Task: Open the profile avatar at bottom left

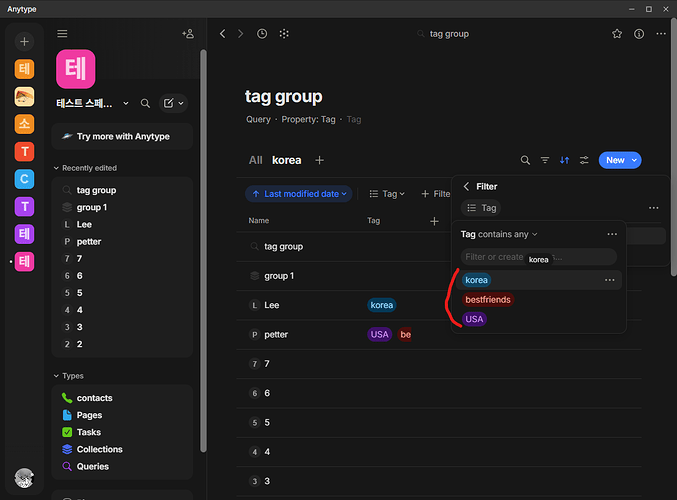Action: [x=24, y=478]
